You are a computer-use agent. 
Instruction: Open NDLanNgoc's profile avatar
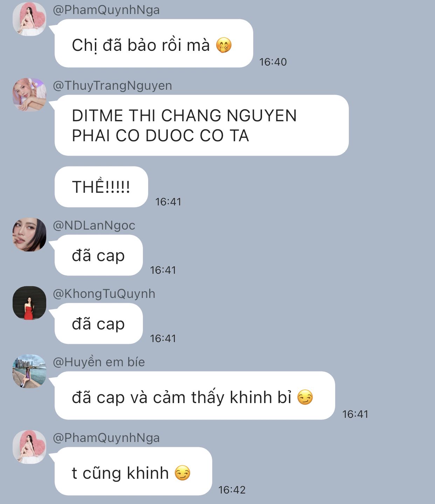[29, 234]
